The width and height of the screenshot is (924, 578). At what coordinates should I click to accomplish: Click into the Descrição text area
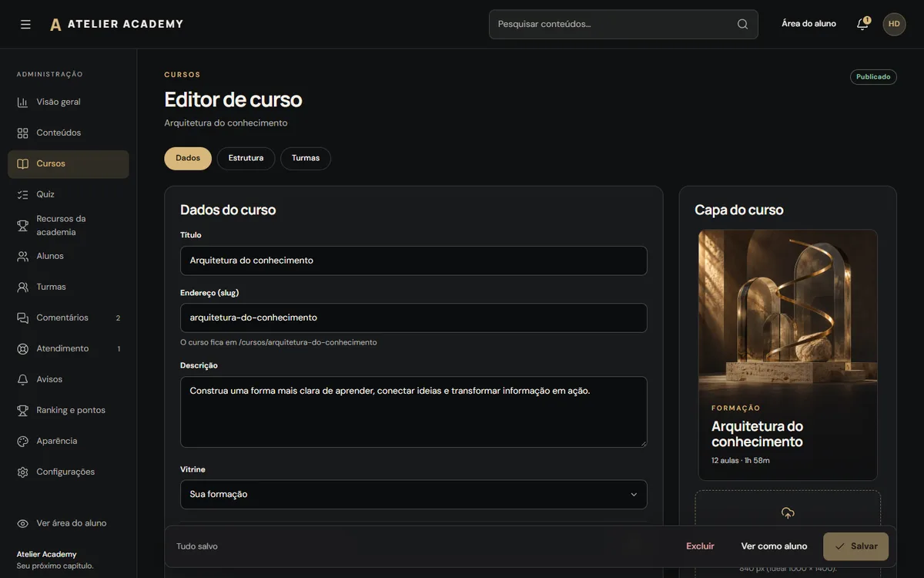(x=413, y=412)
